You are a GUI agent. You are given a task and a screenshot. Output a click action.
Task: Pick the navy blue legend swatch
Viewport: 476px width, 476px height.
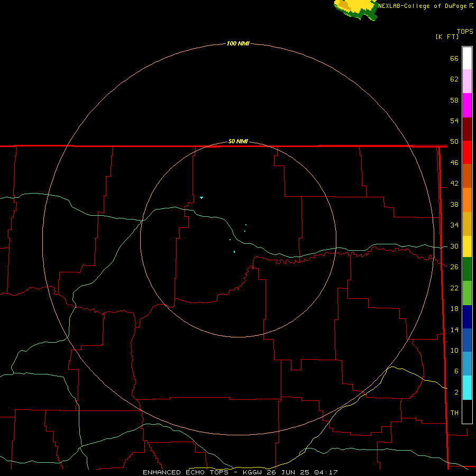[x=467, y=317]
